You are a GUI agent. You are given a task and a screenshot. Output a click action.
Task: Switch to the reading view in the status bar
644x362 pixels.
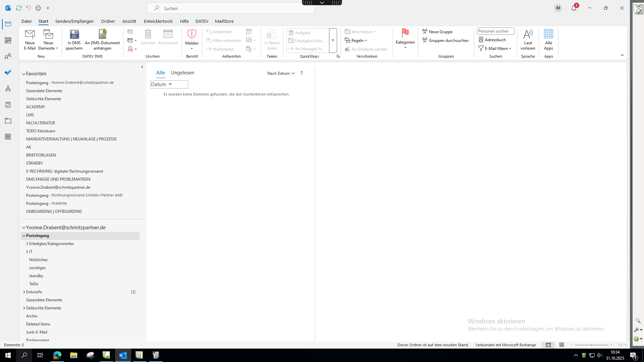tap(561, 345)
